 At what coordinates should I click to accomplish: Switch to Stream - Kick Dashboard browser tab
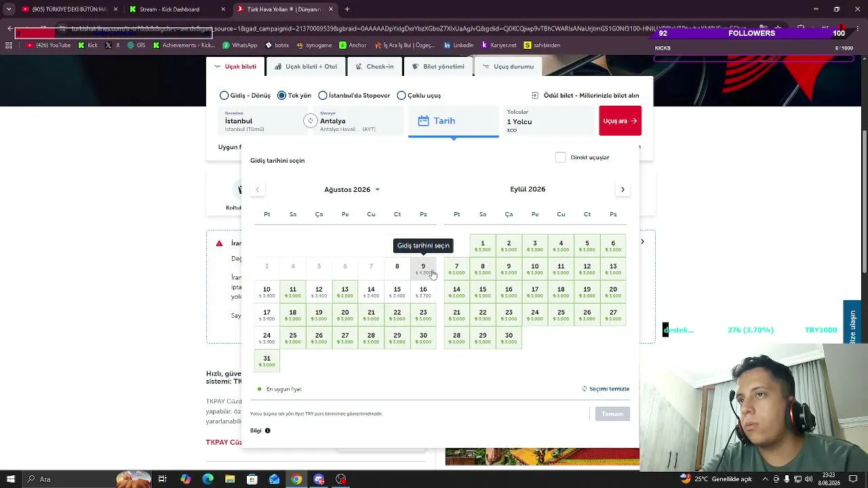point(176,9)
